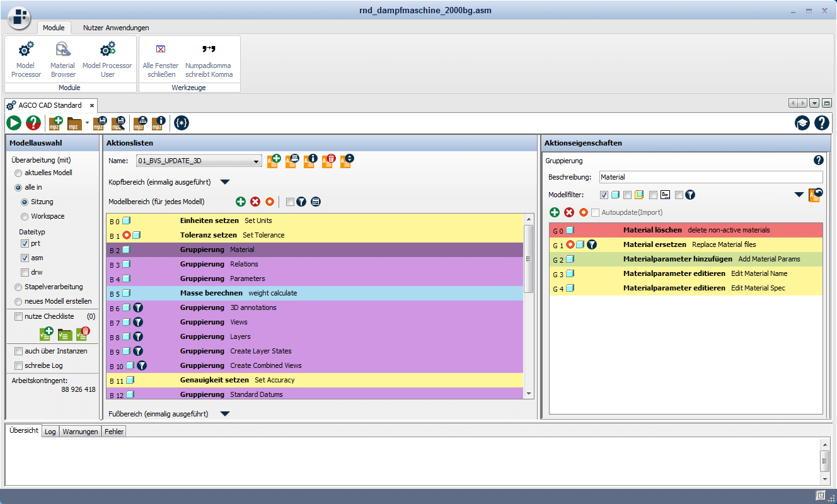This screenshot has height=504, width=837.
Task: Delete the current action list
Action: click(329, 161)
